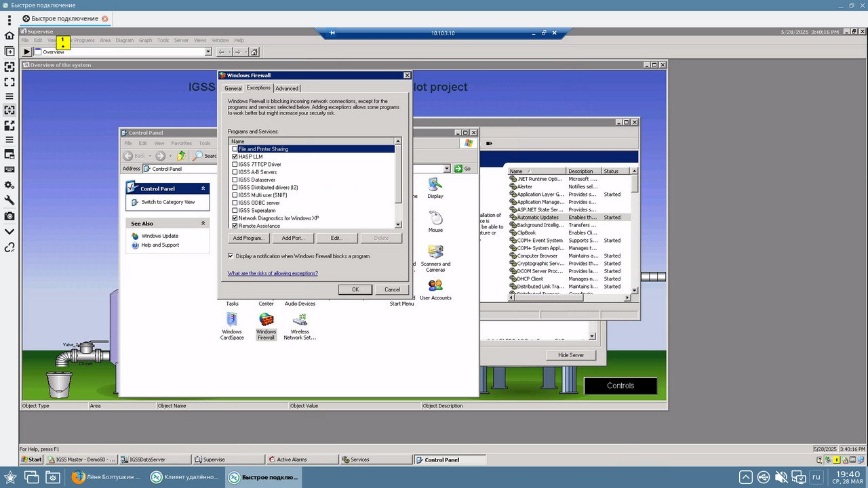868x488 pixels.
Task: Collapse the Control Panel side pane section
Action: coord(203,188)
